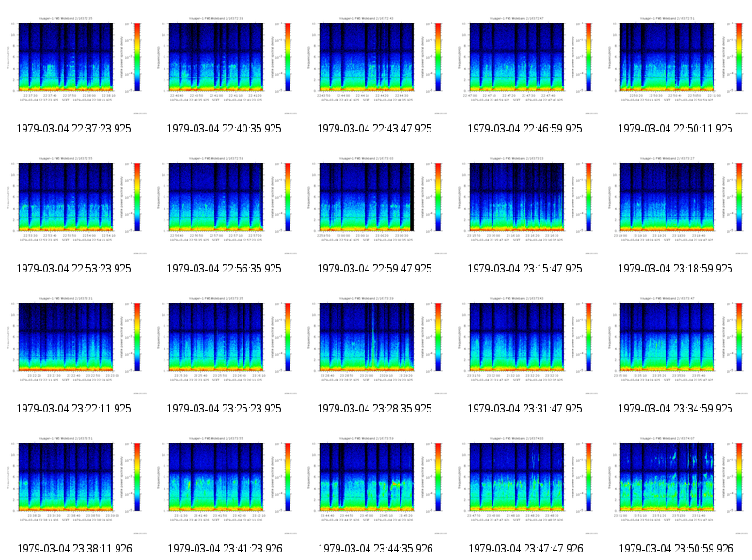Click caption text '1979-03-04 23:47:47.926'
Viewport: 752px width, 560px height.
526,549
